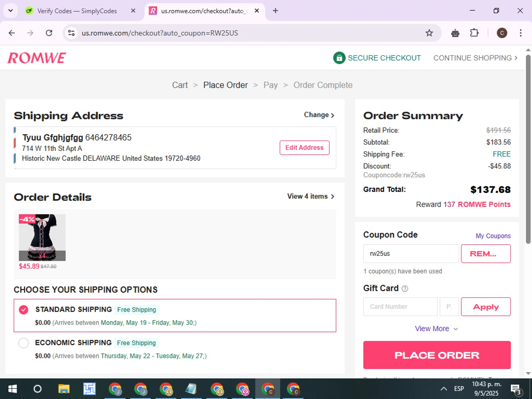
Task: Open the Gift Card help question mark icon
Action: click(405, 289)
